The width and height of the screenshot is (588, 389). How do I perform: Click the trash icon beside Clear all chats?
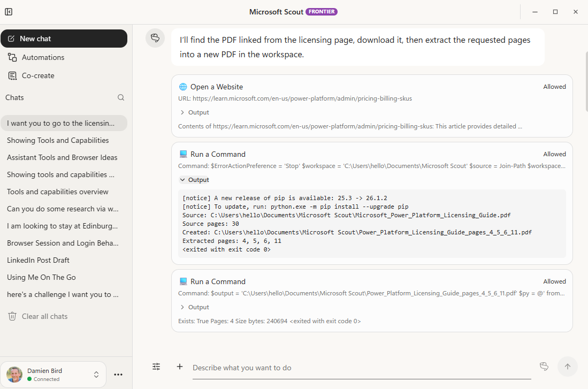[x=12, y=316]
